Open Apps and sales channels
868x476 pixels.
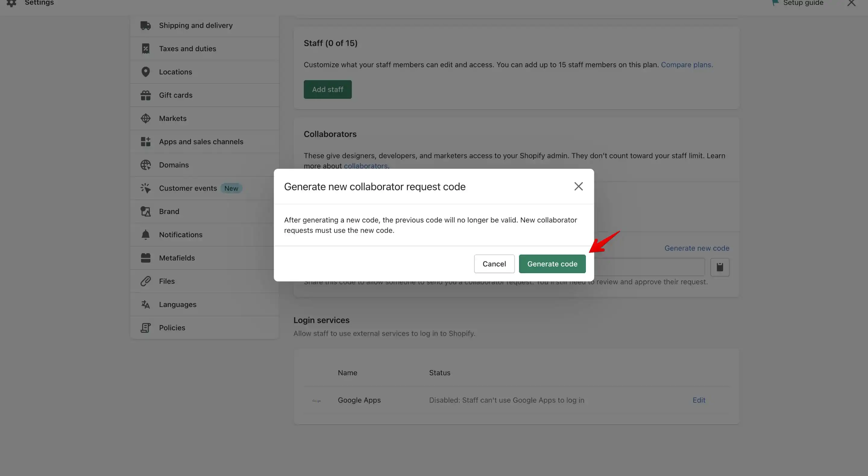pos(205,142)
